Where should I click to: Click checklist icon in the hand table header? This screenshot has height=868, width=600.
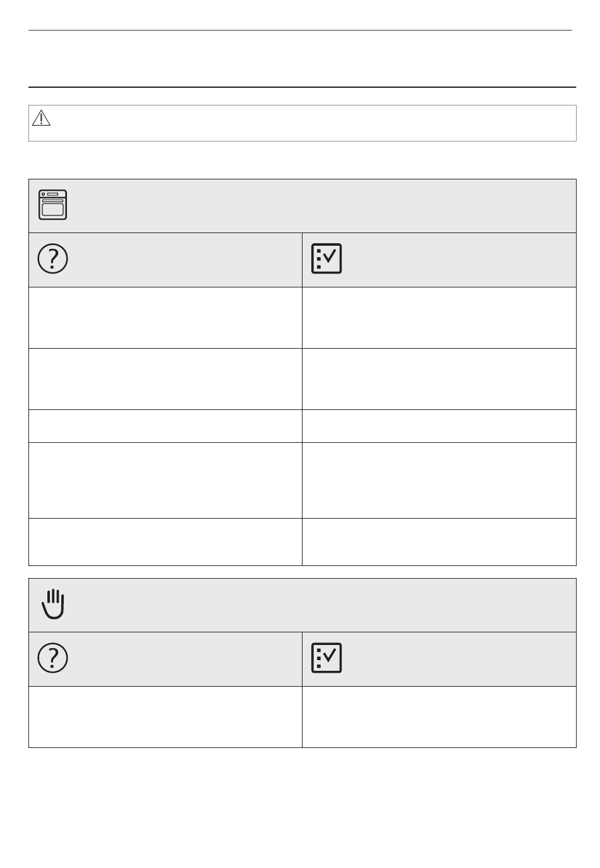click(327, 658)
